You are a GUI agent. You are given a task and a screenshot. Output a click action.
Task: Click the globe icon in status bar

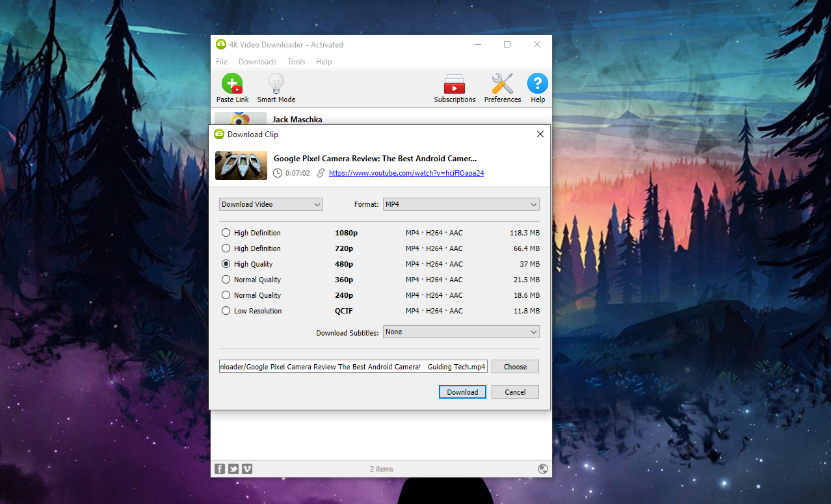[543, 468]
